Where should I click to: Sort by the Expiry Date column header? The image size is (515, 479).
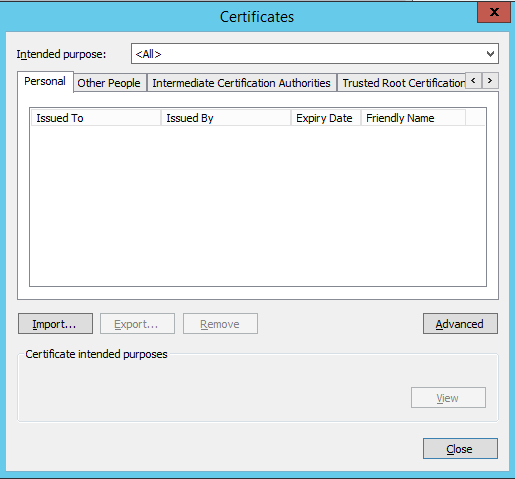point(326,118)
